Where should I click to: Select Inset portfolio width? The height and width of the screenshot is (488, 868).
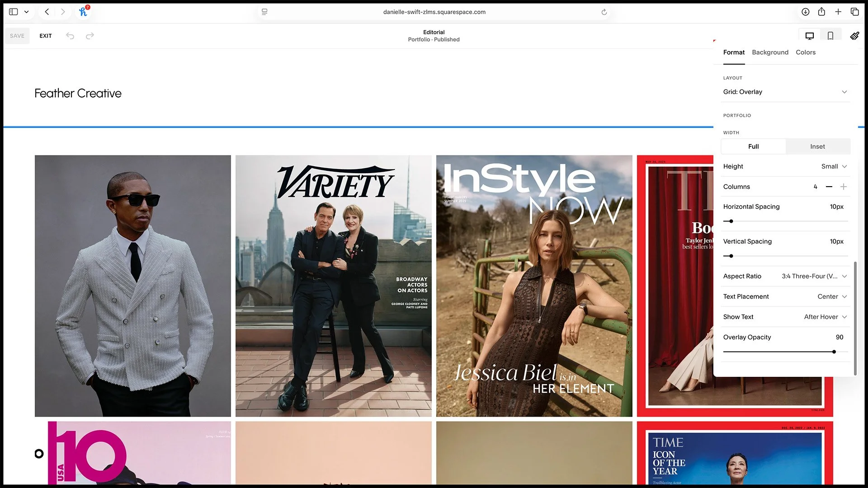pyautogui.click(x=817, y=146)
